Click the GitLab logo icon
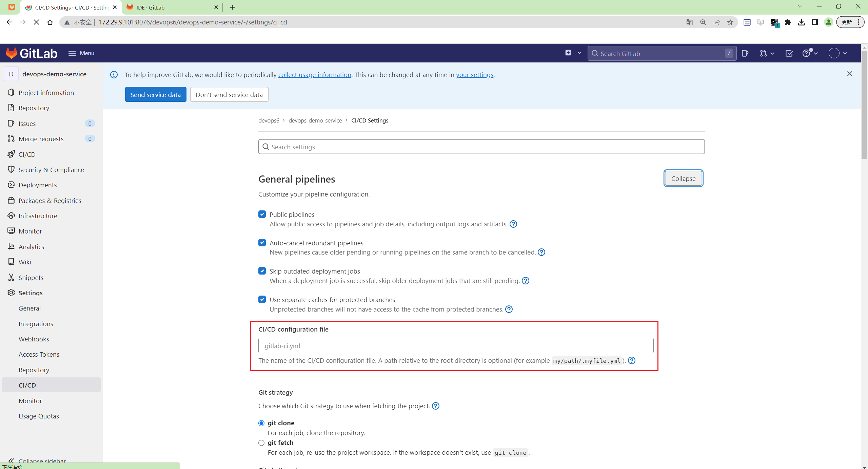Screen dimensions: 868x469 12,53
